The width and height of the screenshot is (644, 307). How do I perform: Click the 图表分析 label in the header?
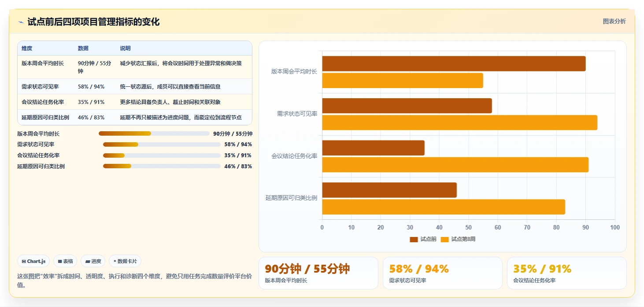(x=614, y=21)
